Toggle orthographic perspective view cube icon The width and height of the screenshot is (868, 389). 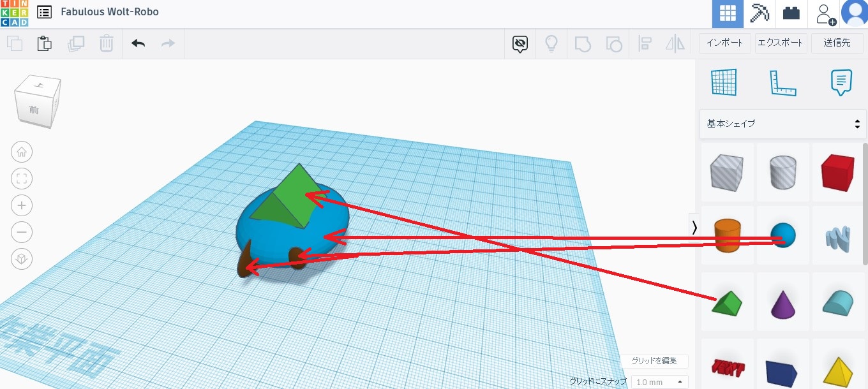pos(22,259)
